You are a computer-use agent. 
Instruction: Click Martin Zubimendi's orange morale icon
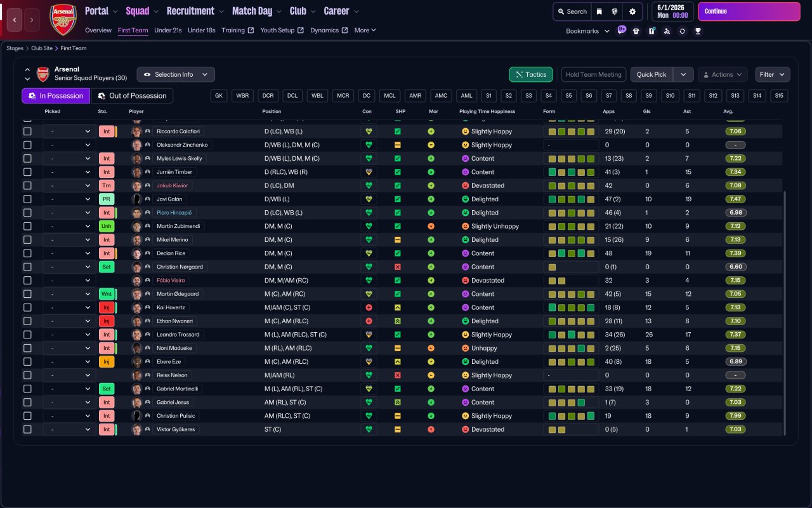pos(431,226)
